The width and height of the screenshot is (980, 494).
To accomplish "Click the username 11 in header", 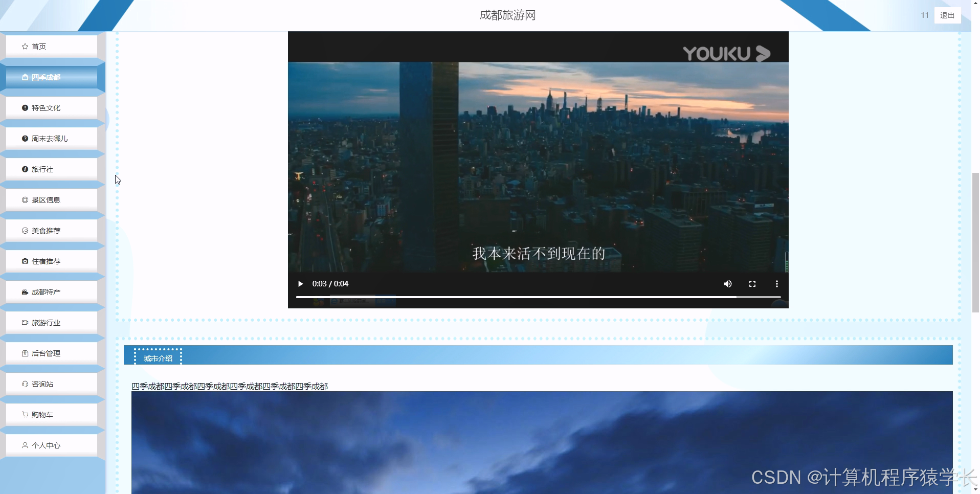I will (x=924, y=15).
